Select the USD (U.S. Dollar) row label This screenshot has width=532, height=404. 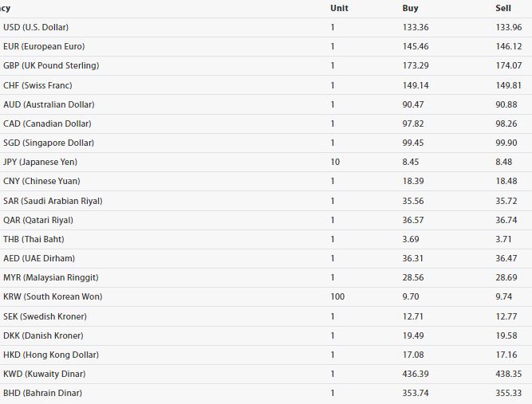click(36, 27)
